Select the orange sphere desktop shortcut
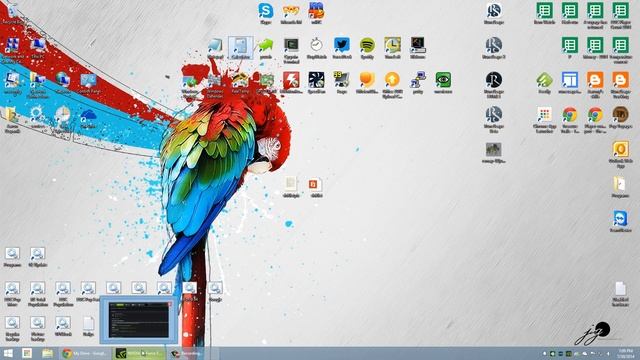Image resolution: width=640 pixels, height=360 pixels. click(x=367, y=80)
